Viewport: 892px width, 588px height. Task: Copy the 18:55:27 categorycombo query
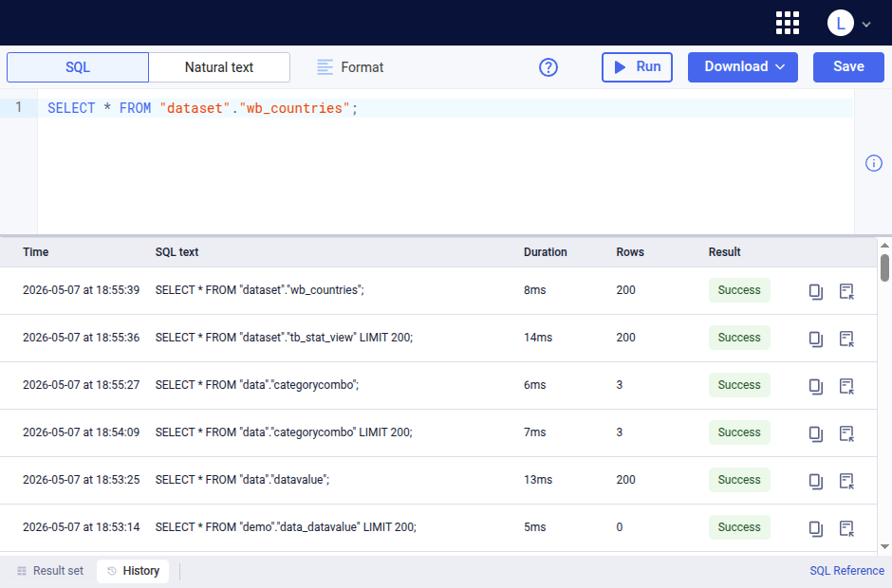click(816, 386)
